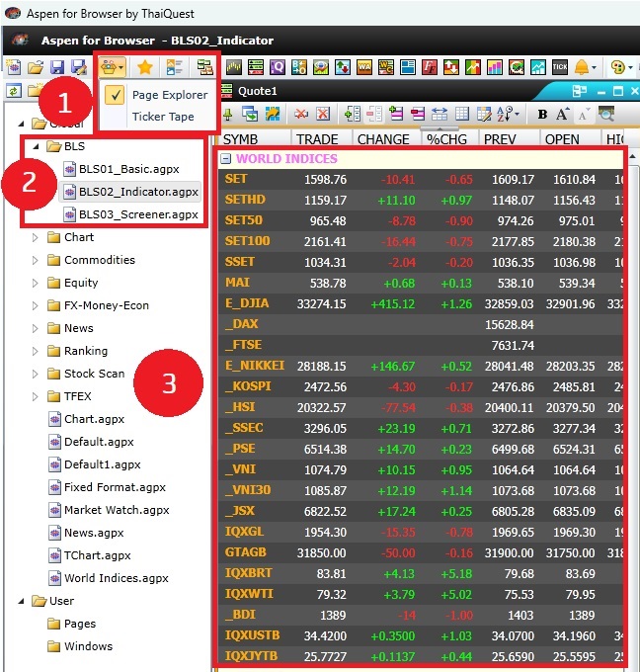
Task: Click the CHANGE column header
Action: click(x=387, y=139)
